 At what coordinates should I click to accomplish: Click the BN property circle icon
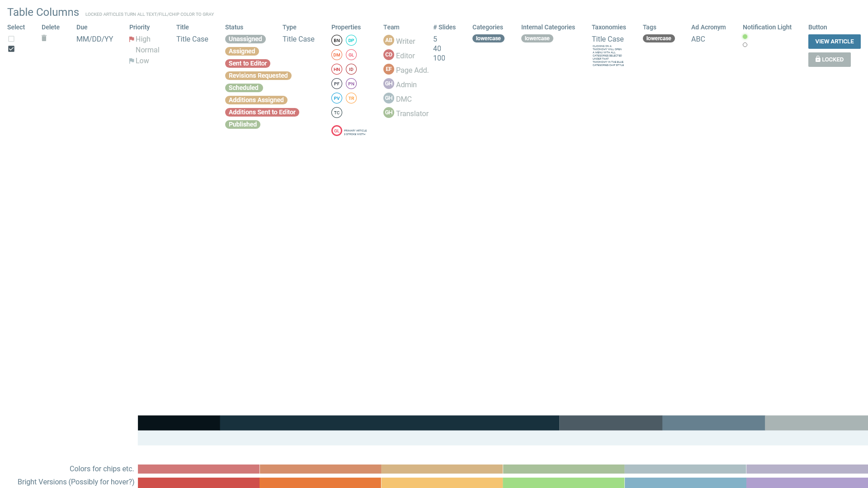(337, 40)
